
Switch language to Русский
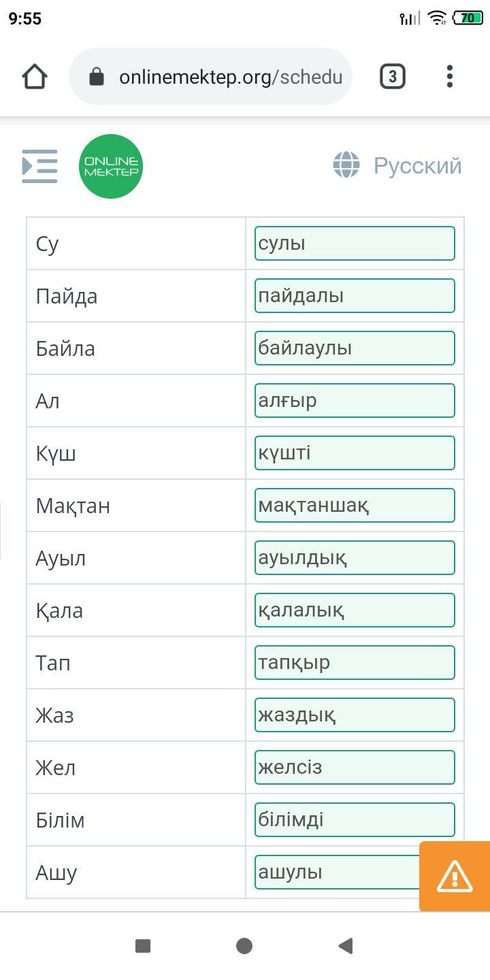click(x=417, y=165)
